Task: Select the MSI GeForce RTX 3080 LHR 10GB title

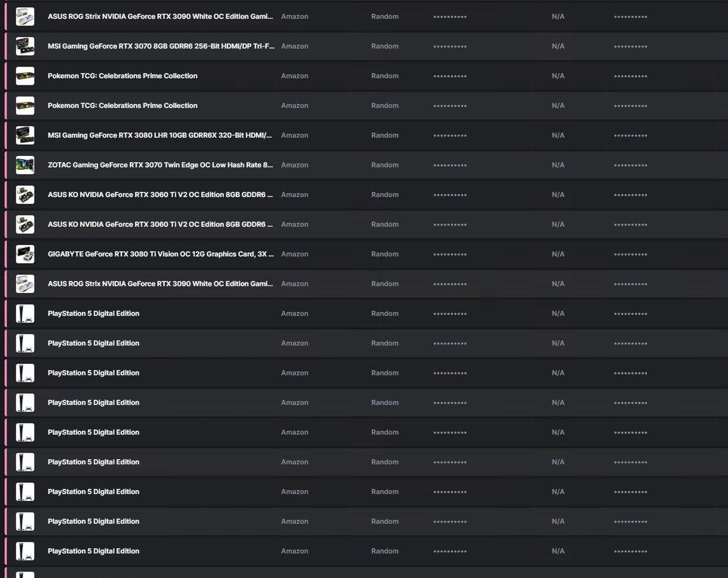Action: point(160,135)
